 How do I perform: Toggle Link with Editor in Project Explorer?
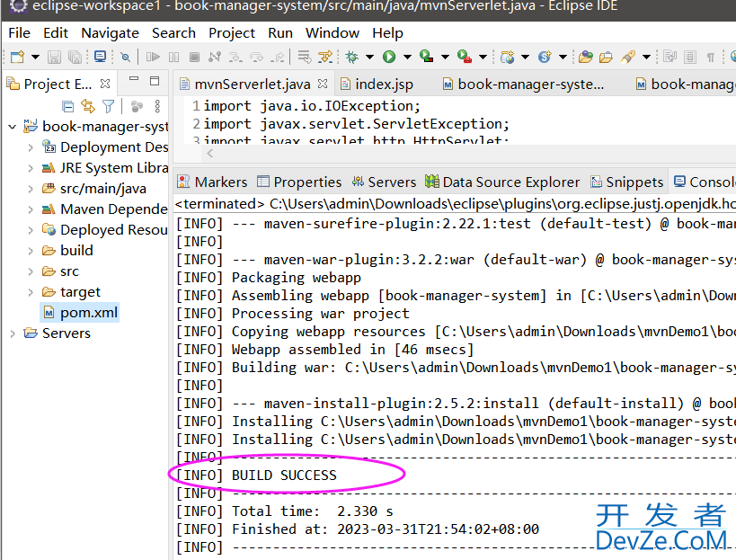tap(88, 107)
